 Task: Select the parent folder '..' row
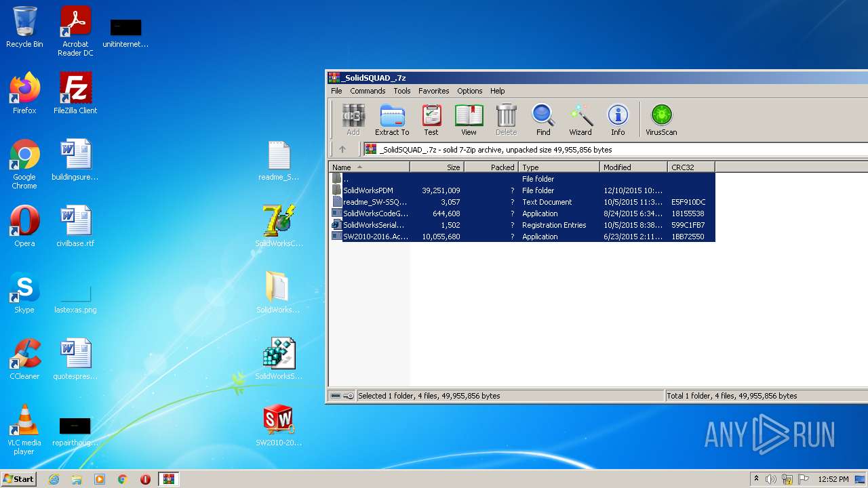522,179
